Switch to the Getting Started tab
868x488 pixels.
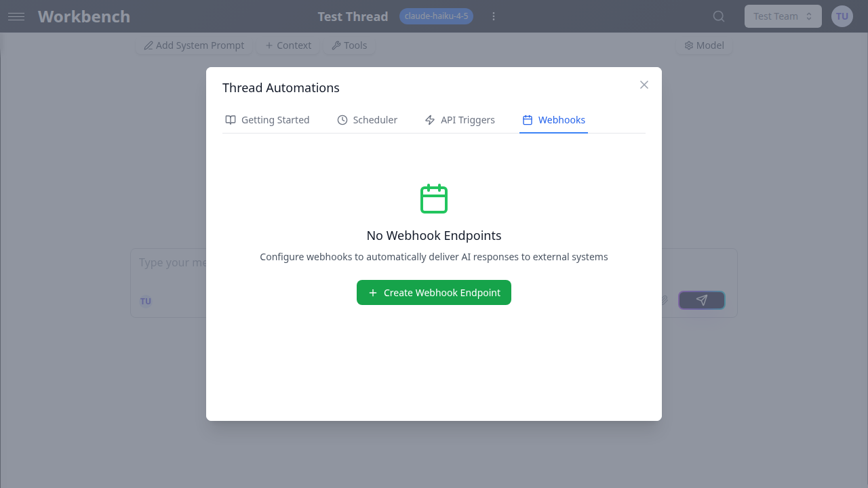[x=267, y=119]
